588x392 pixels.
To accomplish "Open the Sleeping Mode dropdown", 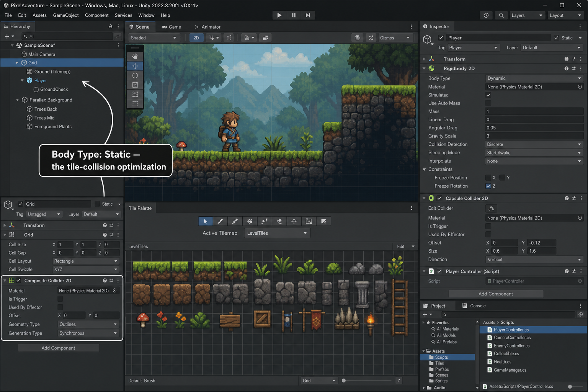I will point(534,153).
